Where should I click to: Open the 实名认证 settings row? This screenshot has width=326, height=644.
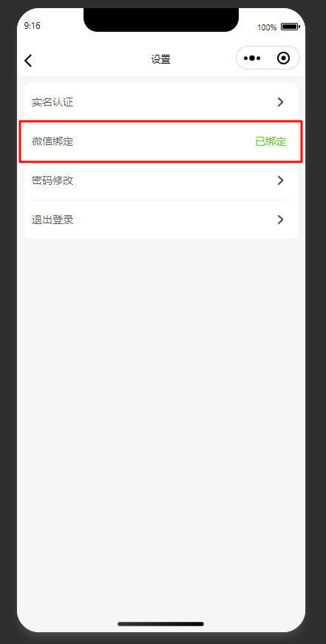click(161, 102)
